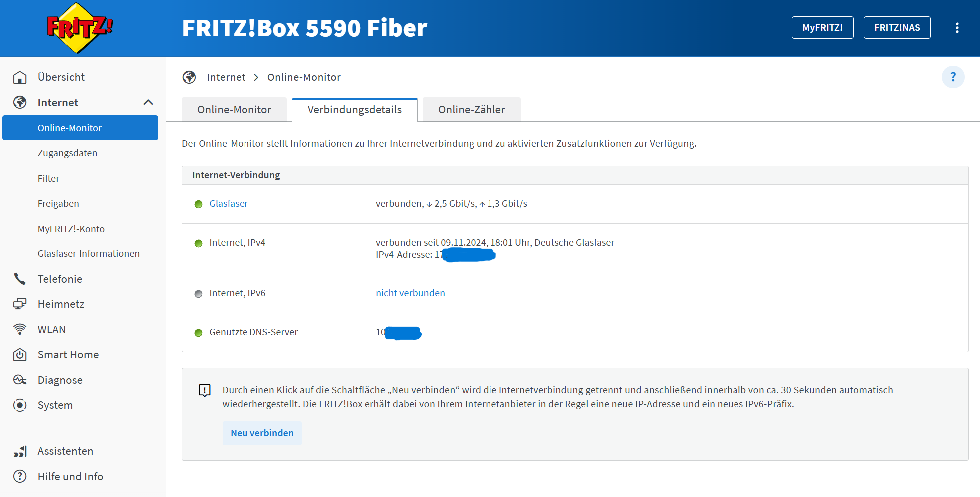Open the MyFRITZ! header button
The height and width of the screenshot is (497, 980).
tap(822, 28)
